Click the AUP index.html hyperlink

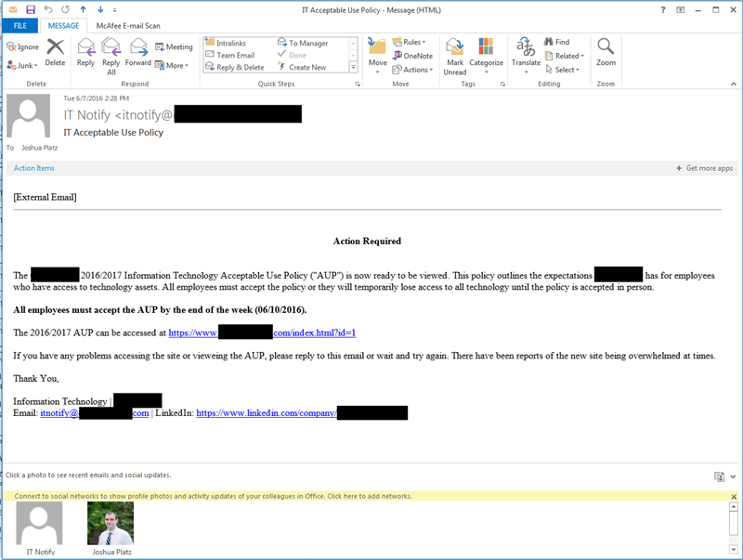pos(263,332)
